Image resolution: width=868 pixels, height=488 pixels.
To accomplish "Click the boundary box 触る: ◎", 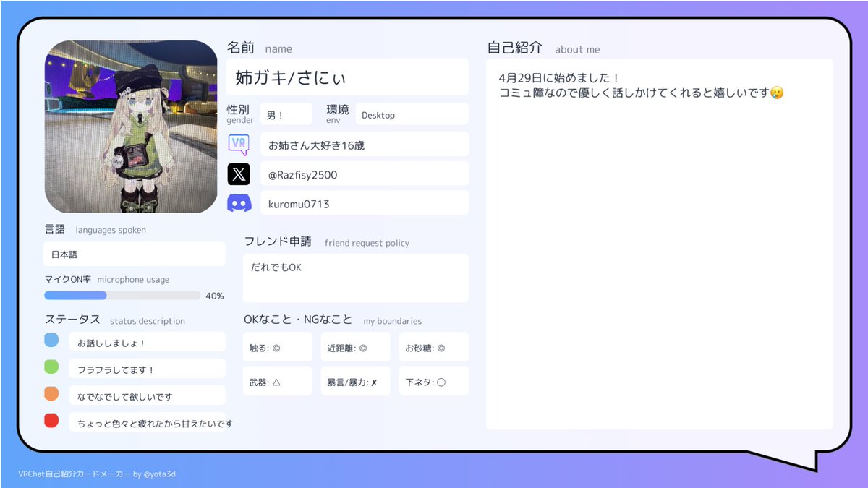I will coord(278,347).
